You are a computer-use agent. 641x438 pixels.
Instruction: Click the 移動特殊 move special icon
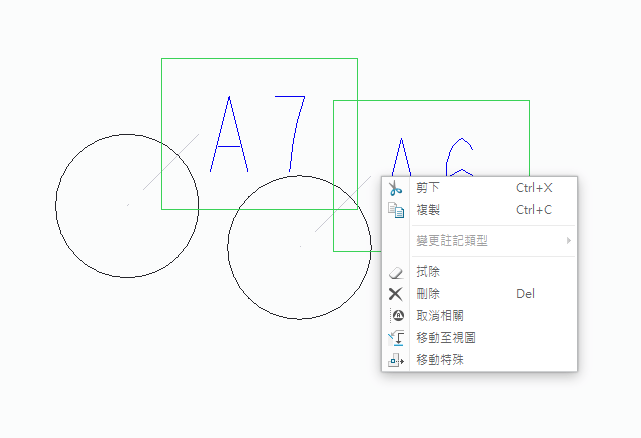pos(395,360)
